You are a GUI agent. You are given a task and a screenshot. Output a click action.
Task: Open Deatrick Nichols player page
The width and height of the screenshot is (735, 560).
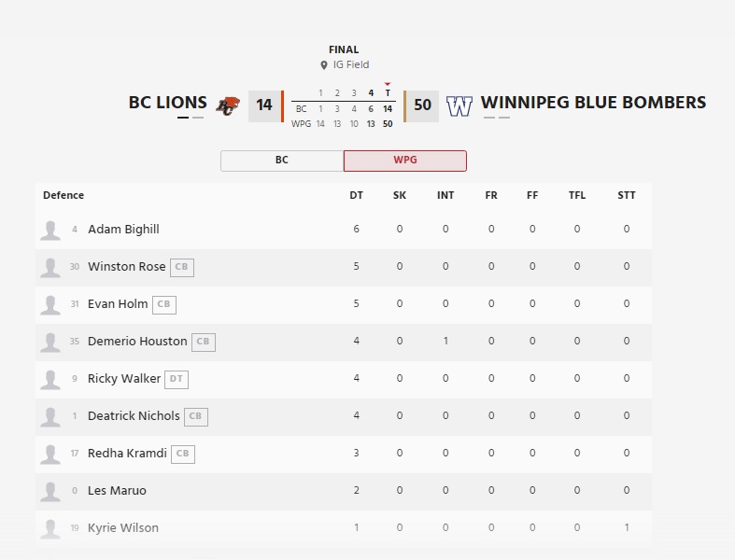click(x=134, y=416)
